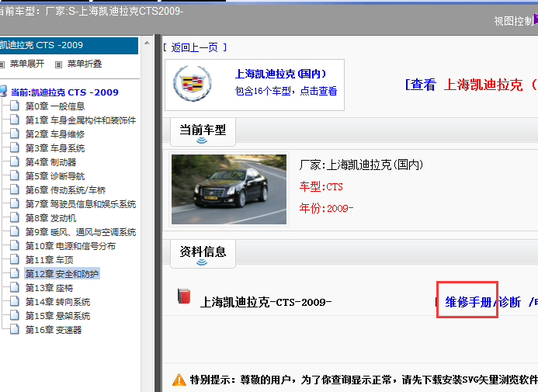Open chapter 第6章 传动系统/车桥
The height and width of the screenshot is (392, 538).
65,190
